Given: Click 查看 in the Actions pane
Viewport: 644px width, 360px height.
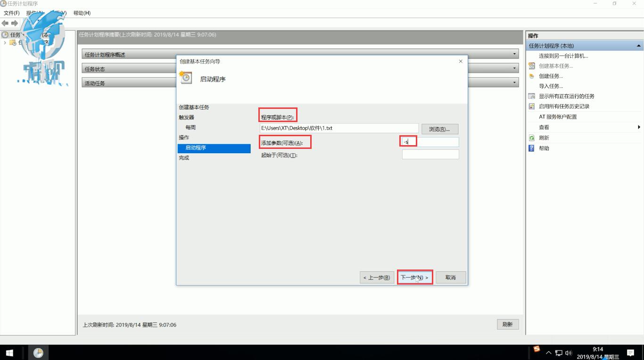Looking at the screenshot, I should (544, 127).
